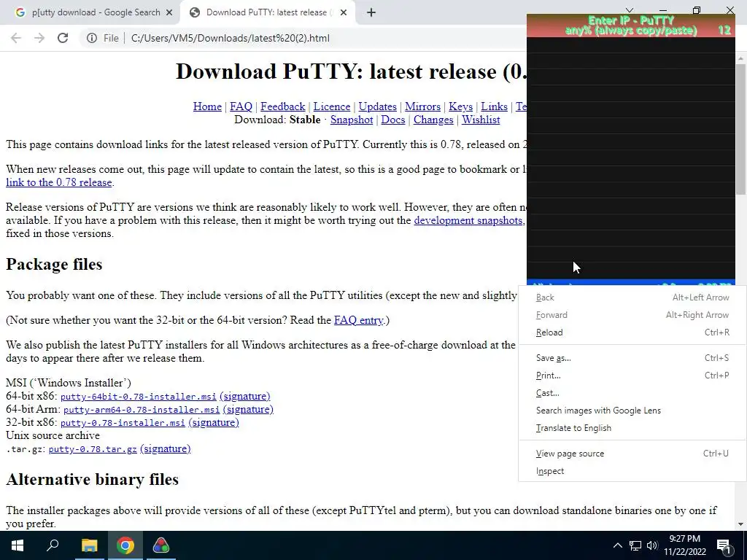
Task: Click the scrollbar down arrow
Action: [x=741, y=524]
